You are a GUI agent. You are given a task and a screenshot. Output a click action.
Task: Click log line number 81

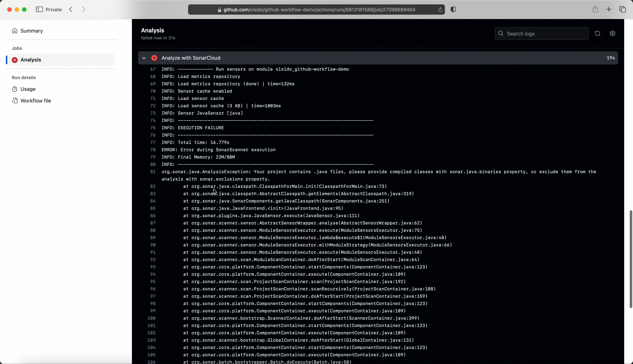(x=153, y=172)
